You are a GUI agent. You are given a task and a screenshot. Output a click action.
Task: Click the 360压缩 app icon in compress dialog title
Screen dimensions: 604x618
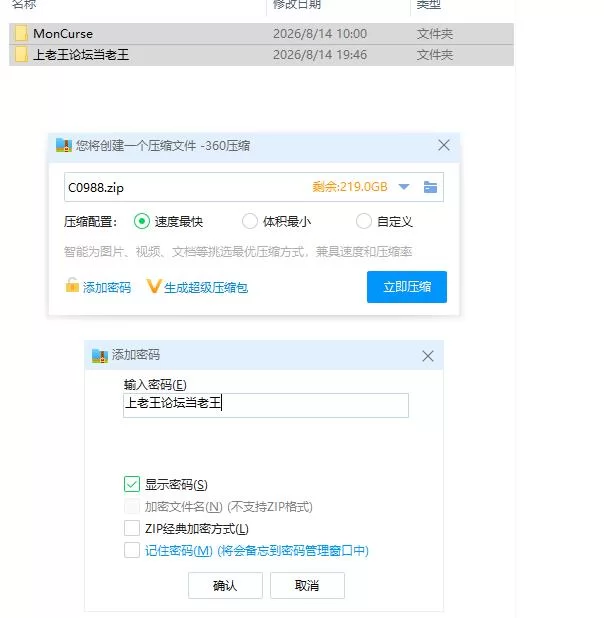(x=63, y=145)
